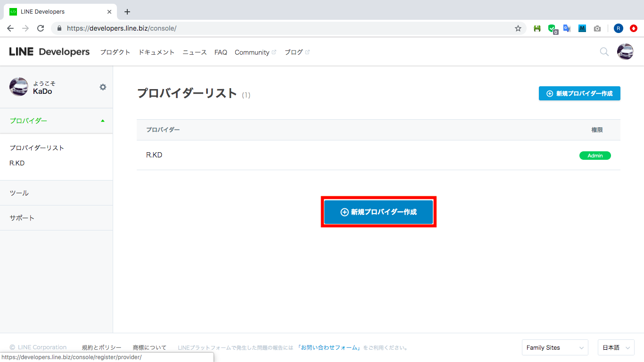Open ツール in the sidebar

point(57,193)
